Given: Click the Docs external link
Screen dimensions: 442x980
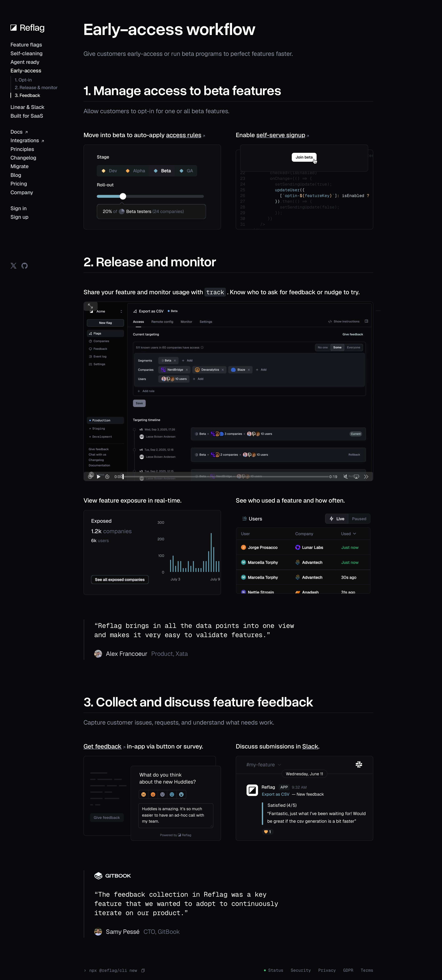Looking at the screenshot, I should tap(19, 132).
